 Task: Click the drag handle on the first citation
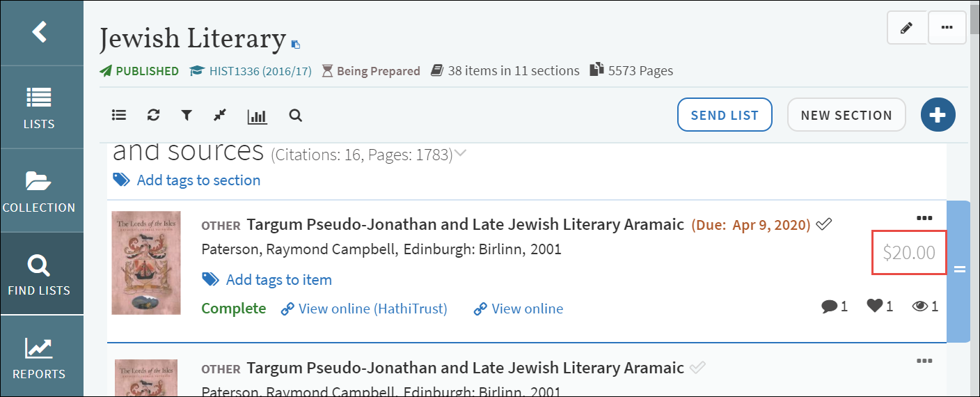(959, 270)
